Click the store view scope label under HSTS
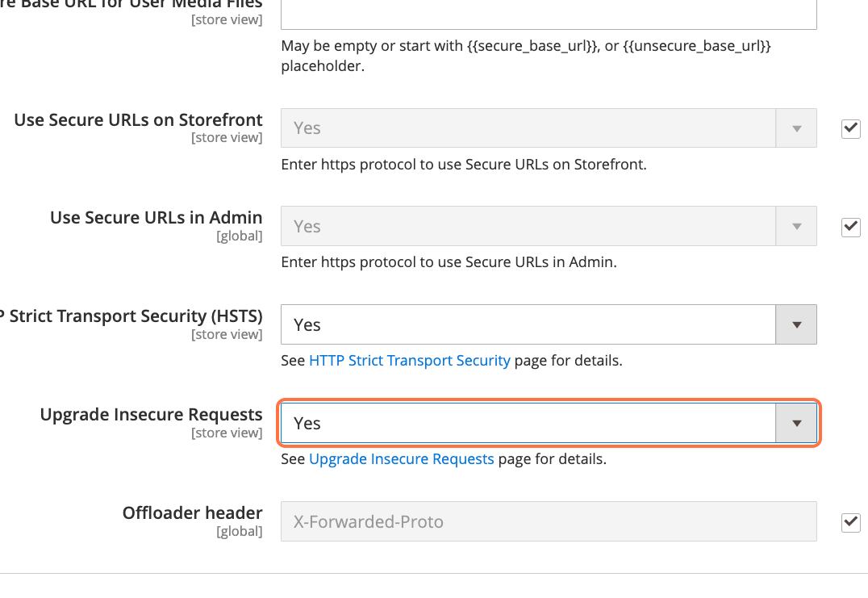868x598 pixels. (x=227, y=334)
